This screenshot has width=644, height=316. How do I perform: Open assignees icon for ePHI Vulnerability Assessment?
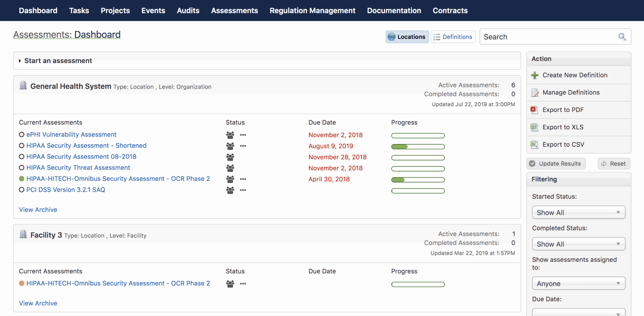point(230,135)
